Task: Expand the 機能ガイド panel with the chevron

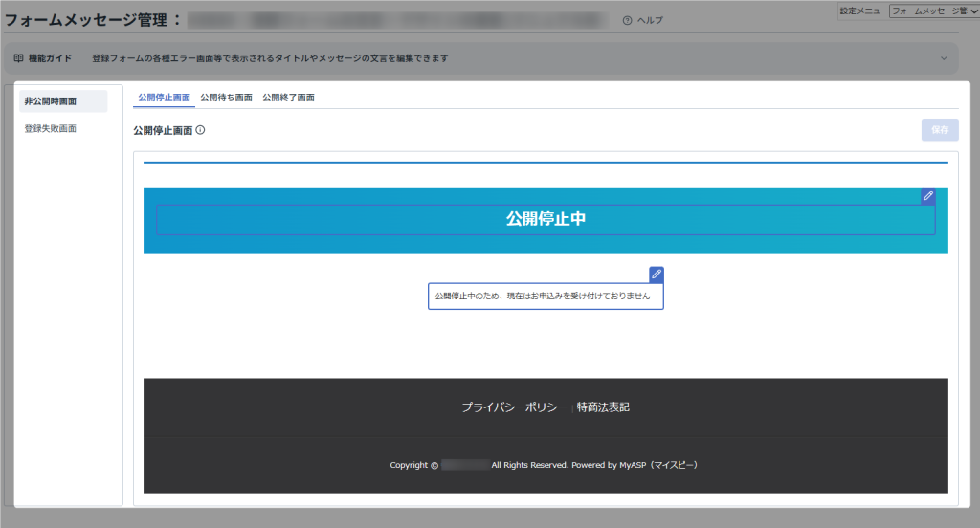Action: pyautogui.click(x=944, y=58)
